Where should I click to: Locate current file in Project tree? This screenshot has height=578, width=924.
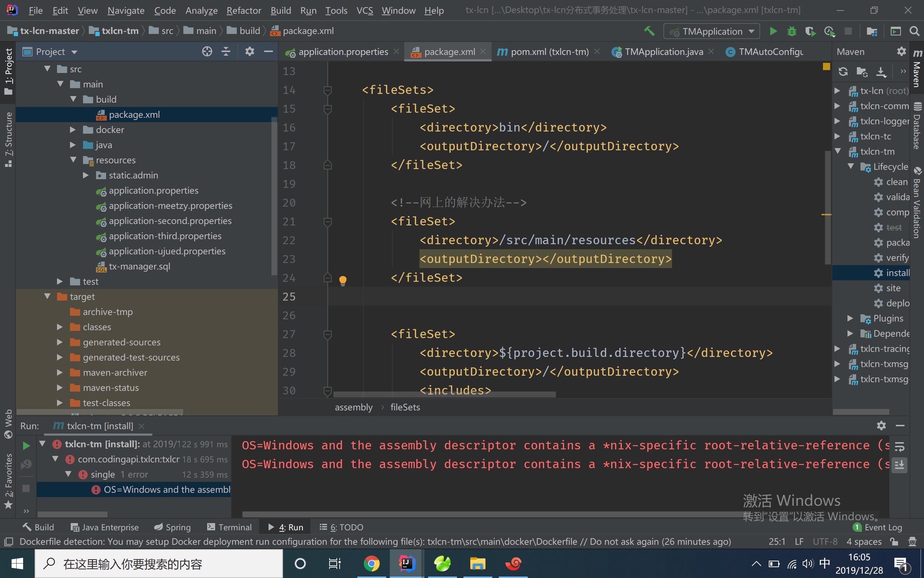click(x=207, y=51)
